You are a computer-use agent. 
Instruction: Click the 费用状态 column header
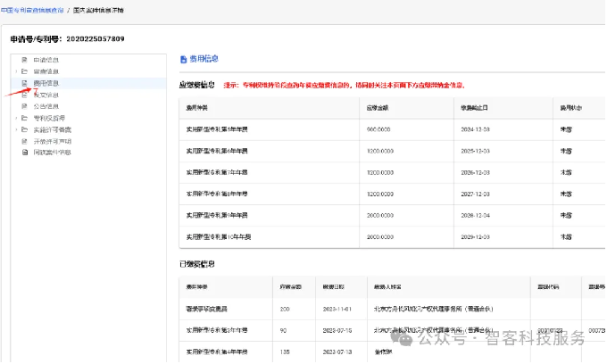(x=570, y=107)
